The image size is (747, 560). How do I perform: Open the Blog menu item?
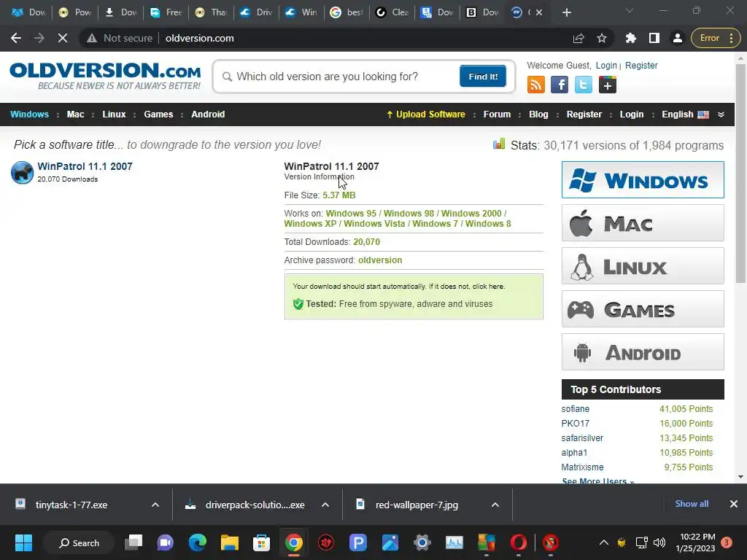click(538, 114)
